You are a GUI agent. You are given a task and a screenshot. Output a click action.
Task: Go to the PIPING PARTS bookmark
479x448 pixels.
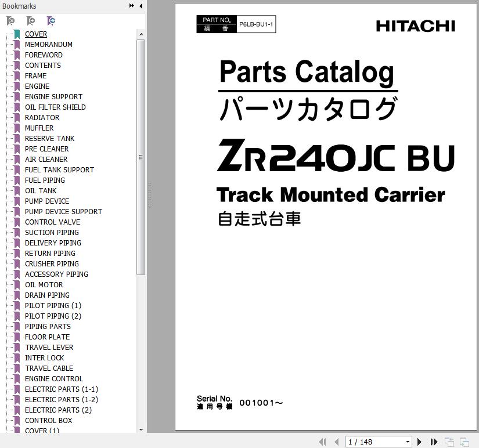tap(48, 327)
